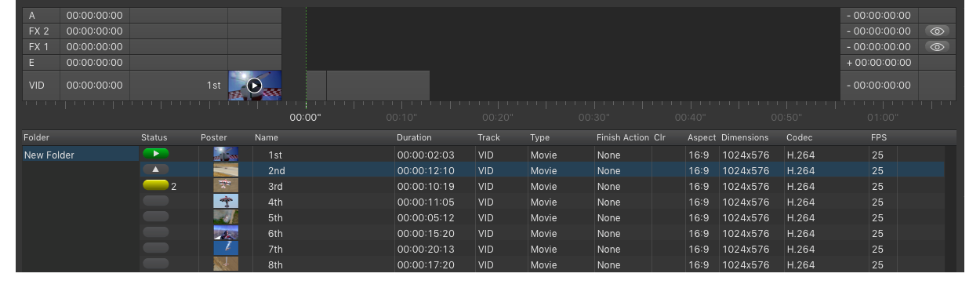Click the grey clip block on VID timeline

(x=378, y=86)
